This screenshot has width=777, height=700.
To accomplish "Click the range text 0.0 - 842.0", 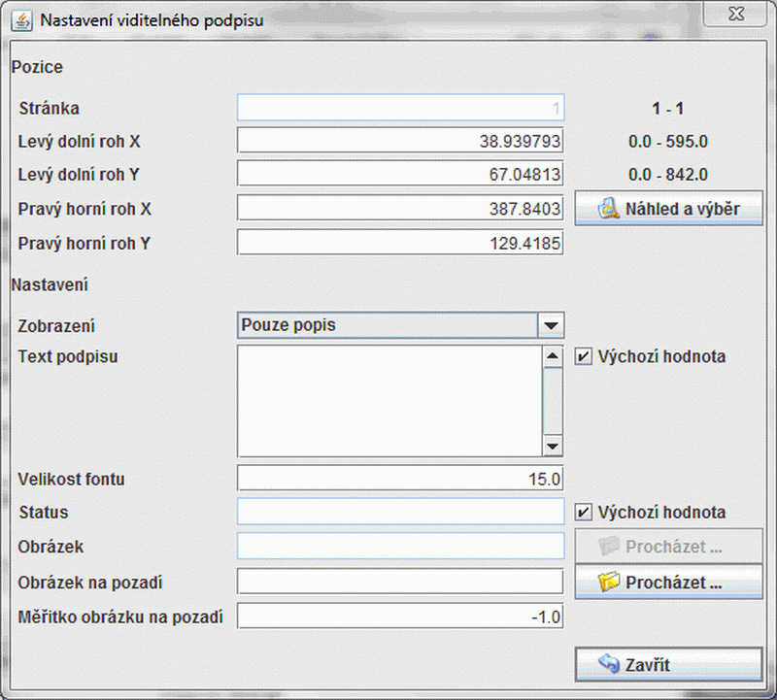I will 668,175.
